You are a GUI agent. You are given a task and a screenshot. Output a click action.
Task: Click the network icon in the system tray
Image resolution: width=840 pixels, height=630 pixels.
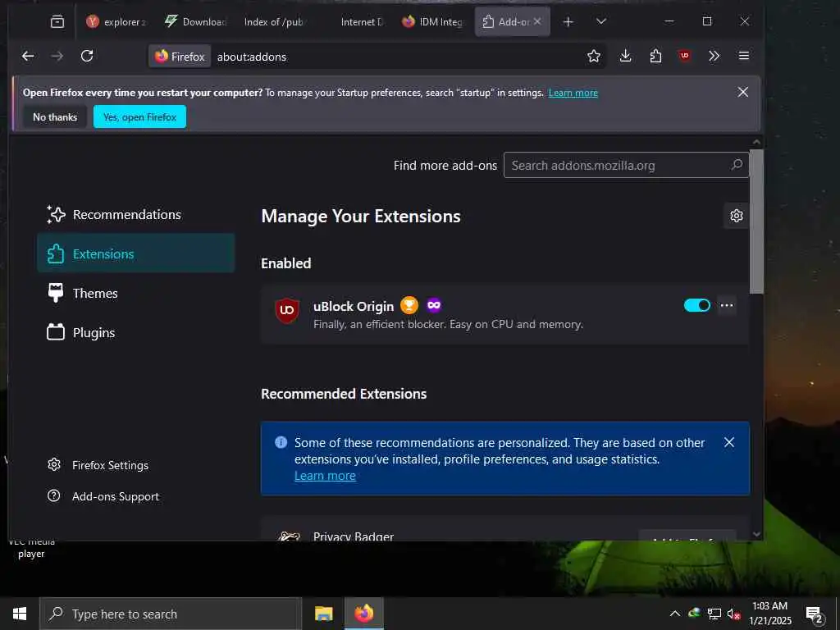714,614
